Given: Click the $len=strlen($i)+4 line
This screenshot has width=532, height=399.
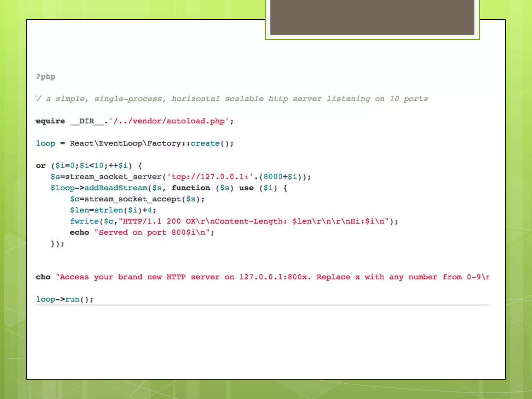Looking at the screenshot, I should [113, 210].
